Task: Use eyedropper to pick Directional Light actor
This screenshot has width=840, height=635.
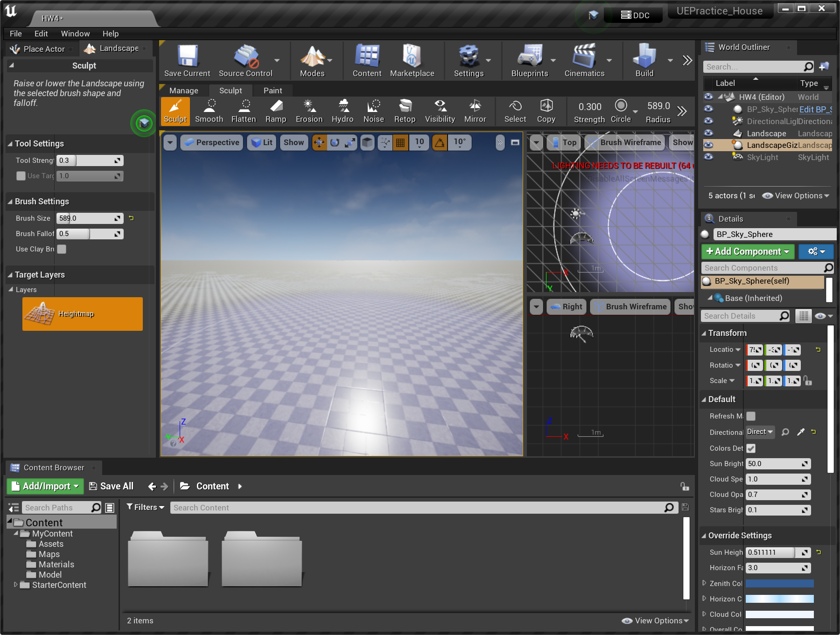Action: pyautogui.click(x=801, y=432)
